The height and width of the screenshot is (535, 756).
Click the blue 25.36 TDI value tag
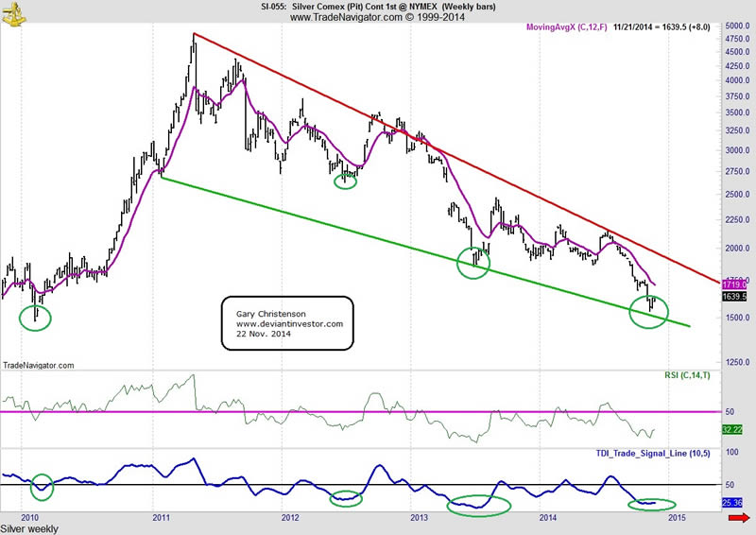coord(731,503)
